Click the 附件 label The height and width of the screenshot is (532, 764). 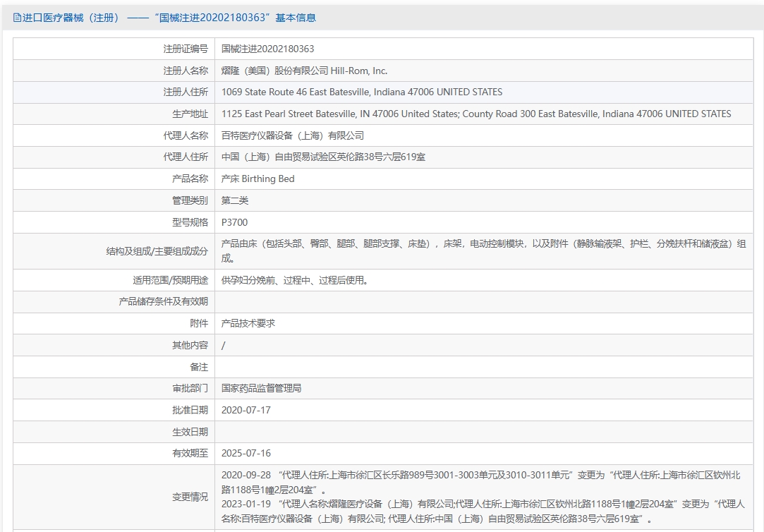pos(199,323)
